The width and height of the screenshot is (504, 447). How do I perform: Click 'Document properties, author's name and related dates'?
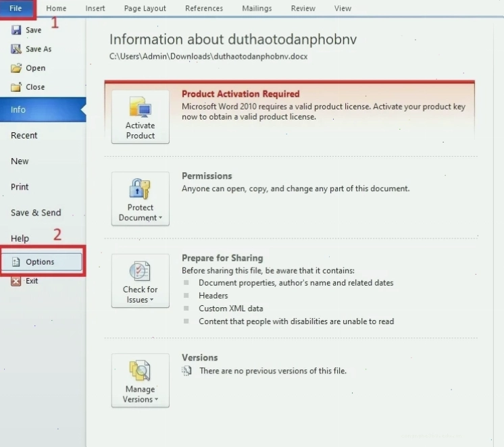coord(296,283)
